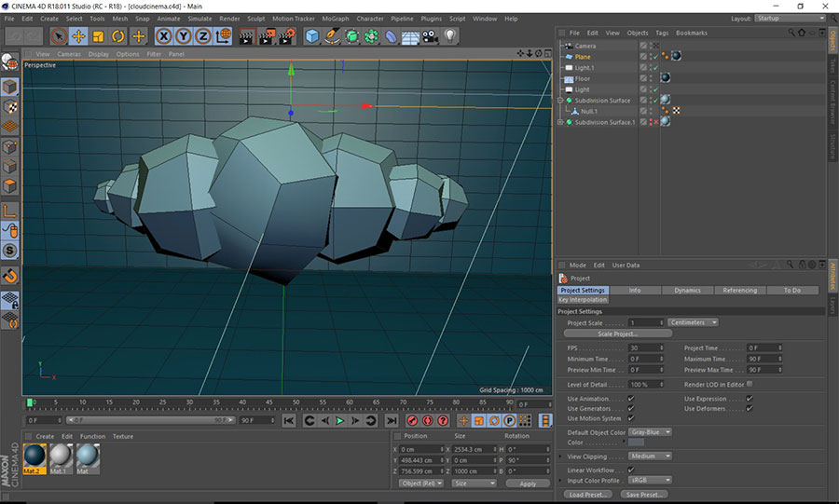This screenshot has height=504, width=839.
Task: Click the Make Editable icon
Action: (x=9, y=62)
